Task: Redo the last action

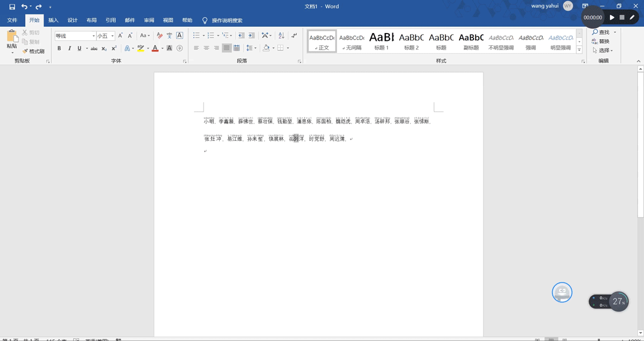Action: coord(39,7)
